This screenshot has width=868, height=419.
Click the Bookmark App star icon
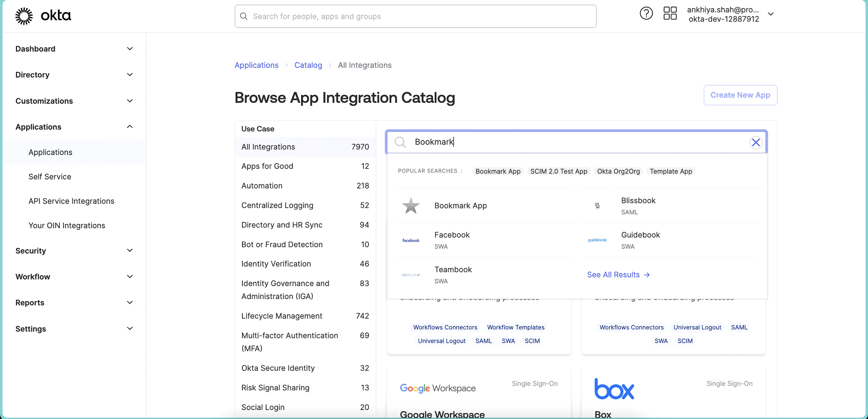(x=411, y=206)
